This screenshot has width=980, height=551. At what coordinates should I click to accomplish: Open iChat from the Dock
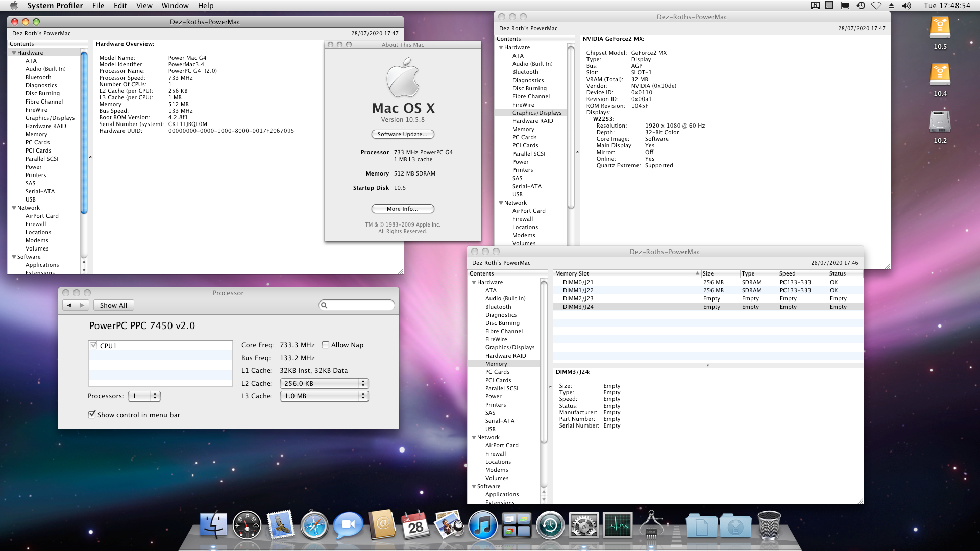(x=348, y=525)
